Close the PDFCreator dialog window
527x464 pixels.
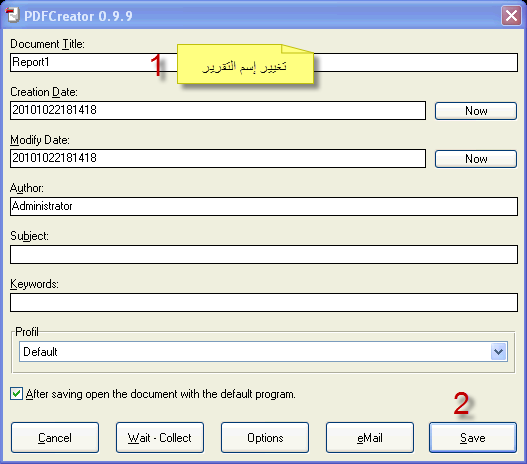click(x=511, y=15)
